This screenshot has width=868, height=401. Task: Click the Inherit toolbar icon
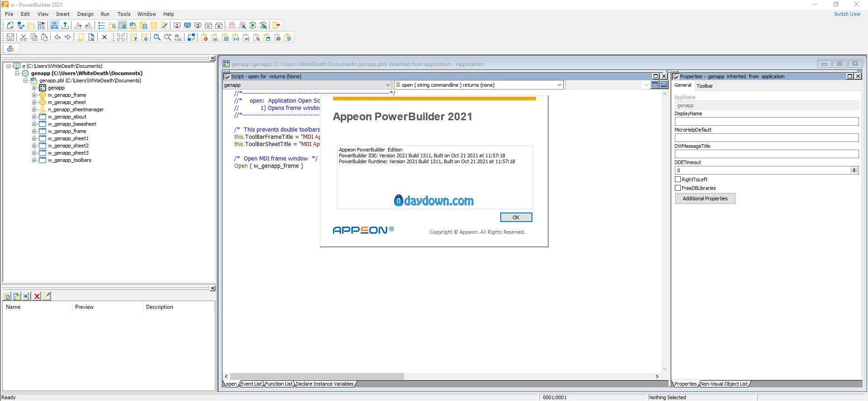tap(20, 25)
